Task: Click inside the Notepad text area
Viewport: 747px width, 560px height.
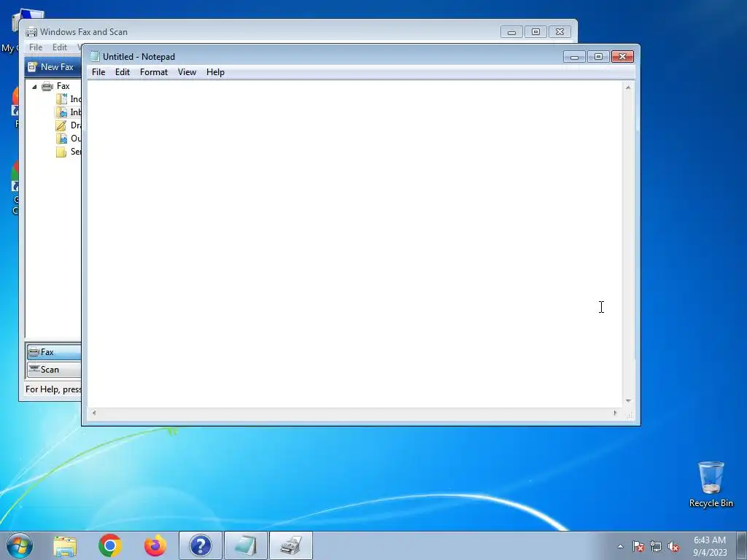Action: [355, 244]
